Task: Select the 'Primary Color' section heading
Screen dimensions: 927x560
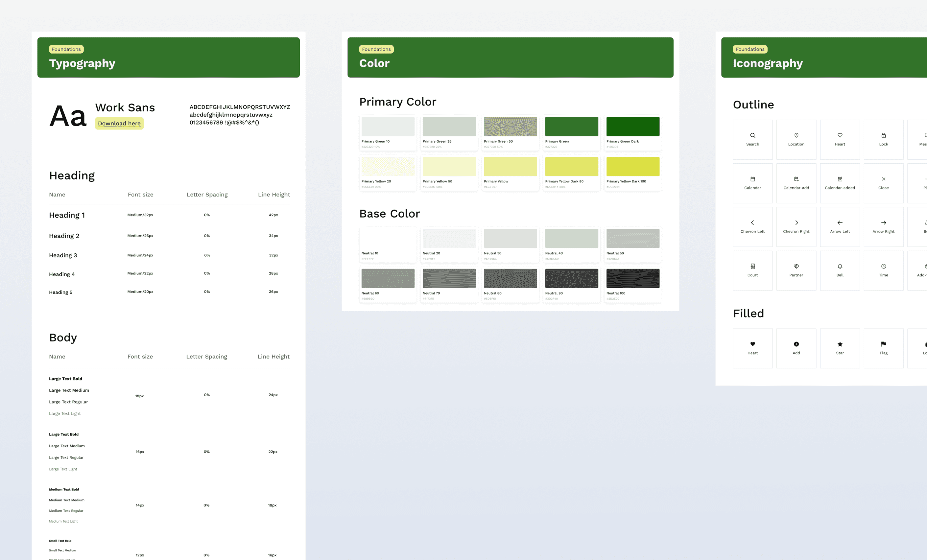Action: tap(398, 102)
